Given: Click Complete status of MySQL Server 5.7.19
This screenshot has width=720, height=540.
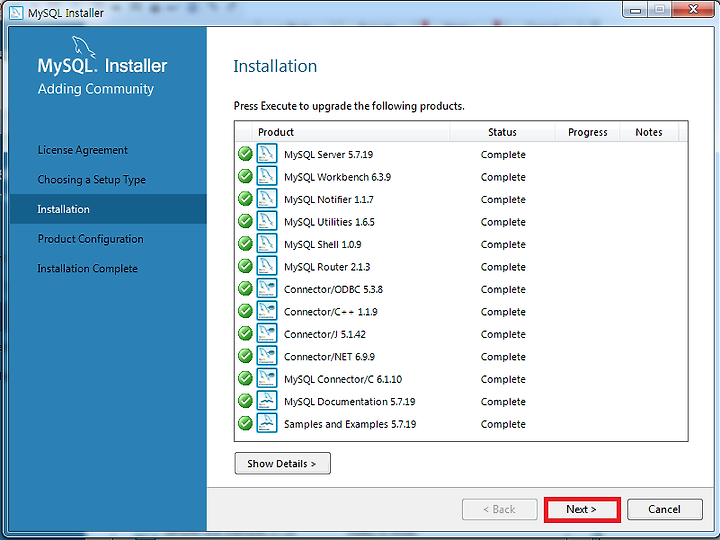Looking at the screenshot, I should (503, 155).
